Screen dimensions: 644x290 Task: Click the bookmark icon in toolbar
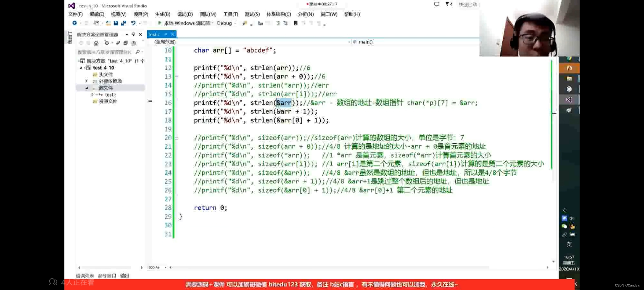(295, 23)
